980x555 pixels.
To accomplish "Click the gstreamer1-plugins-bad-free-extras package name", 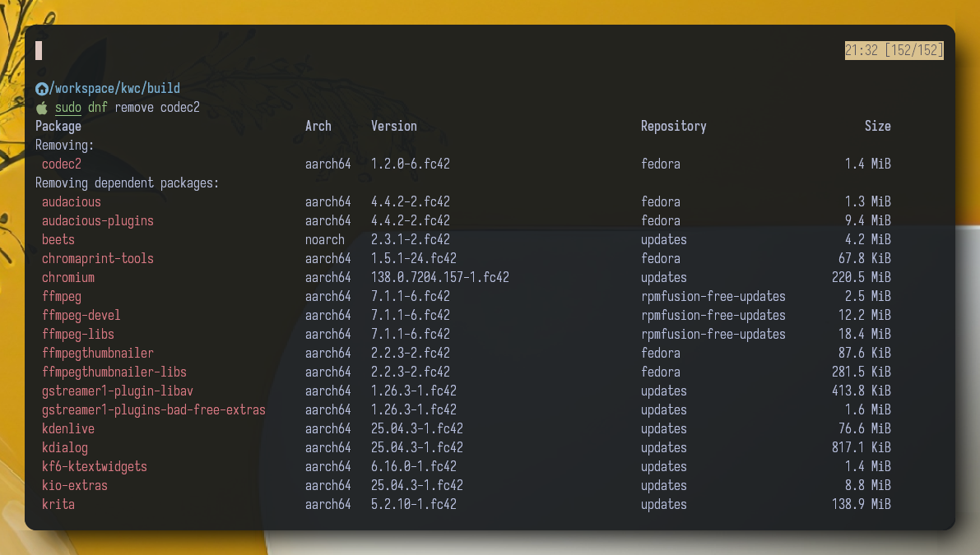I will [x=154, y=409].
